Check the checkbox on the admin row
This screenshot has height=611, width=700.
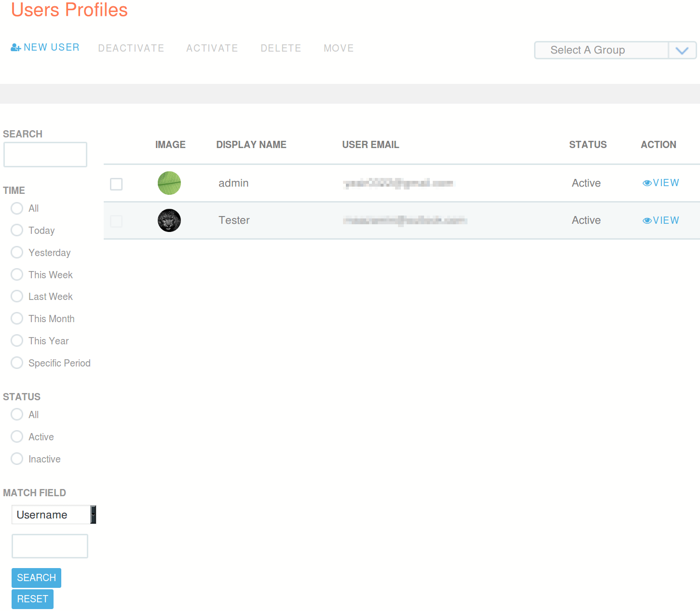(x=116, y=184)
